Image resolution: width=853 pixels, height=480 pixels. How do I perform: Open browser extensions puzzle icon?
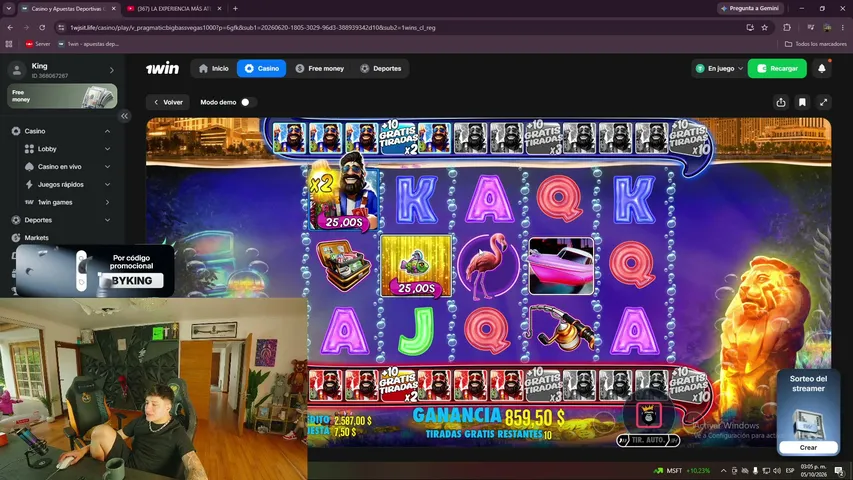787,27
